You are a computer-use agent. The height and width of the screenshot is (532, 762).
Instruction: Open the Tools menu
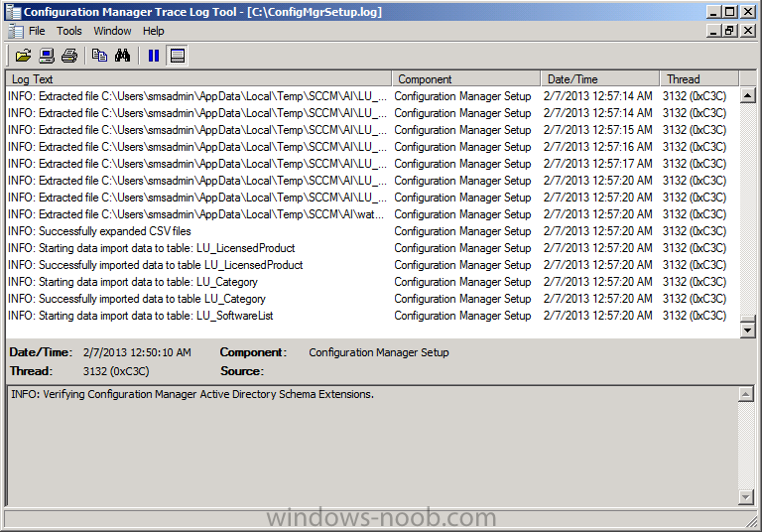[69, 31]
